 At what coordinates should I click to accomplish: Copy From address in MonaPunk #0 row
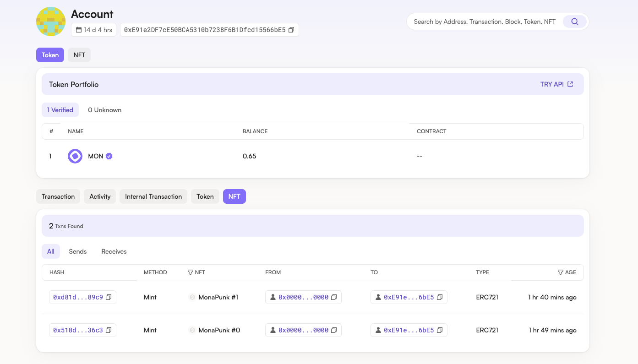click(334, 330)
